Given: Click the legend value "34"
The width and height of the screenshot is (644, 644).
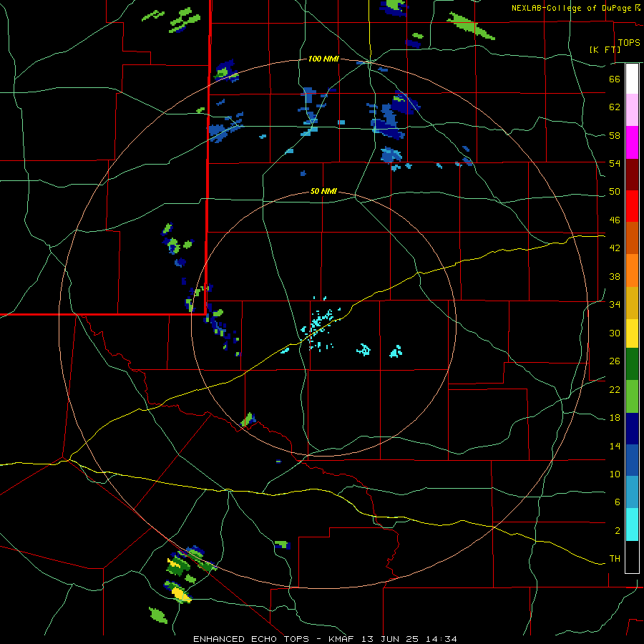Looking at the screenshot, I should tap(615, 304).
